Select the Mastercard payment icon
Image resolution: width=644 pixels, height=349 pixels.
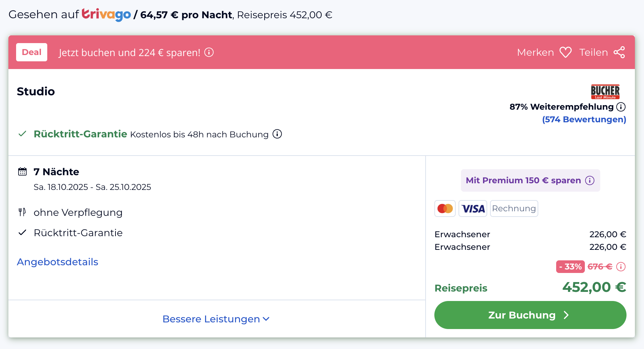point(445,208)
